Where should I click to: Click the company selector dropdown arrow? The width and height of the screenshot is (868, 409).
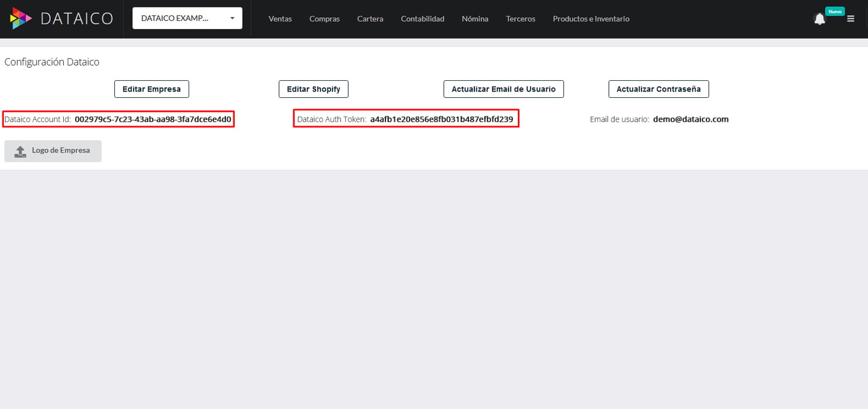click(x=232, y=18)
